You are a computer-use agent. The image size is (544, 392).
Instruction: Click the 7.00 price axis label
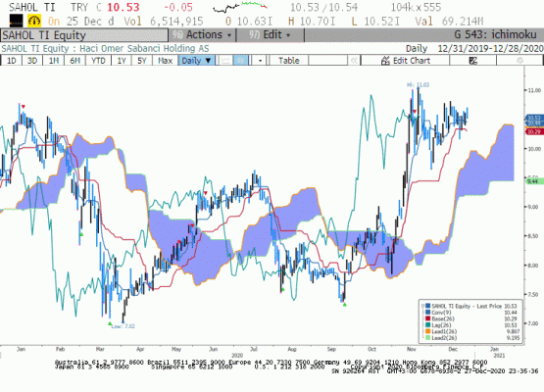(x=533, y=323)
